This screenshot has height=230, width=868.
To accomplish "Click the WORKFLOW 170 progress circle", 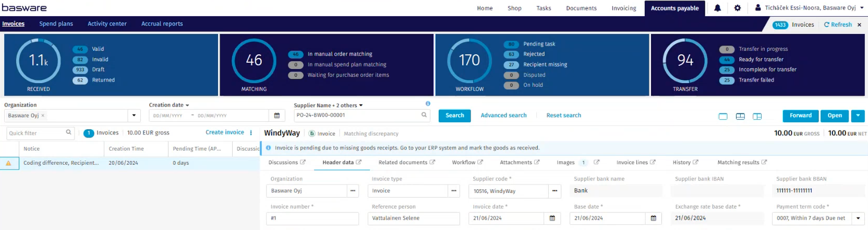I will (x=469, y=61).
